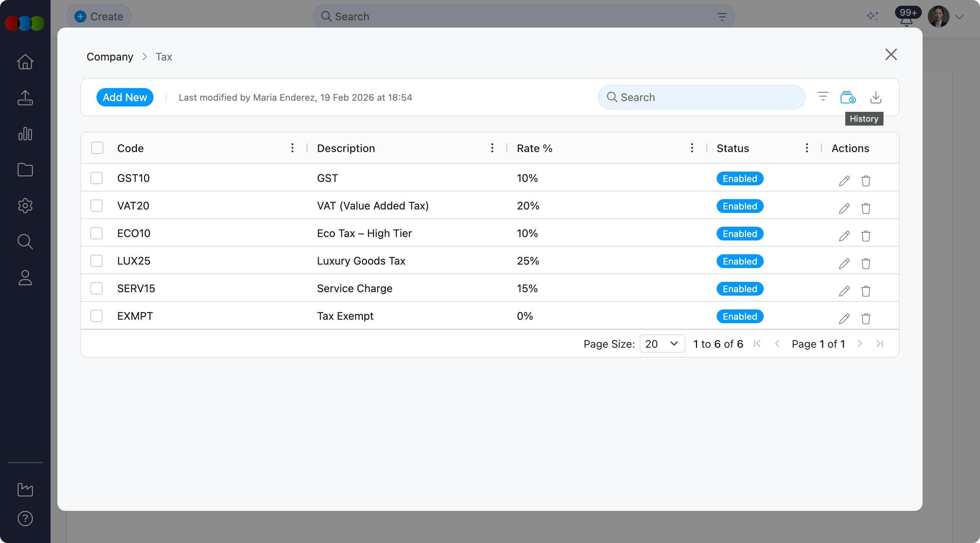This screenshot has height=543, width=980.
Task: Click Enabled badge for VAT20
Action: pyautogui.click(x=740, y=206)
